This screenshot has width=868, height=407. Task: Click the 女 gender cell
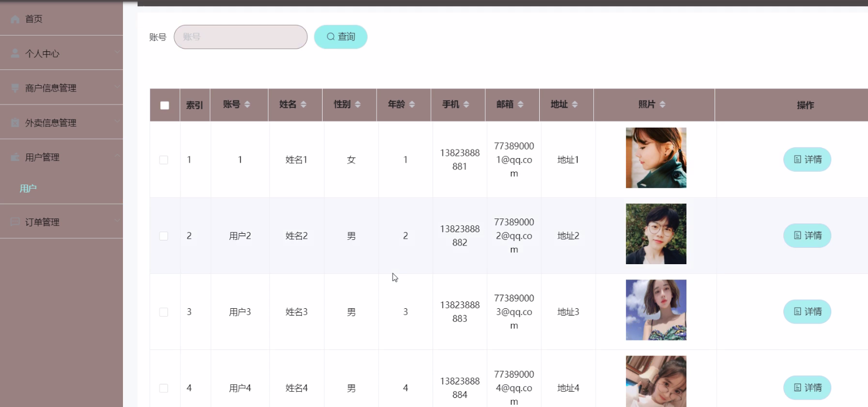pos(351,160)
